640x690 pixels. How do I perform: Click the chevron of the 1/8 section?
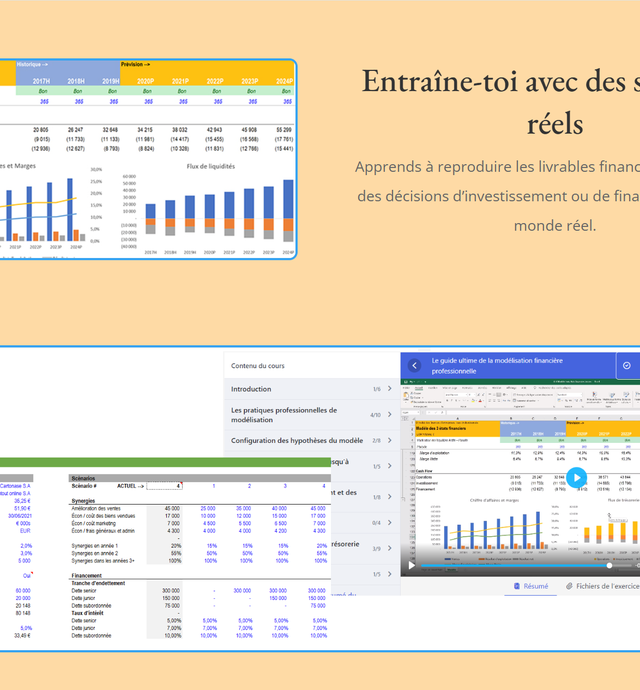(390, 496)
